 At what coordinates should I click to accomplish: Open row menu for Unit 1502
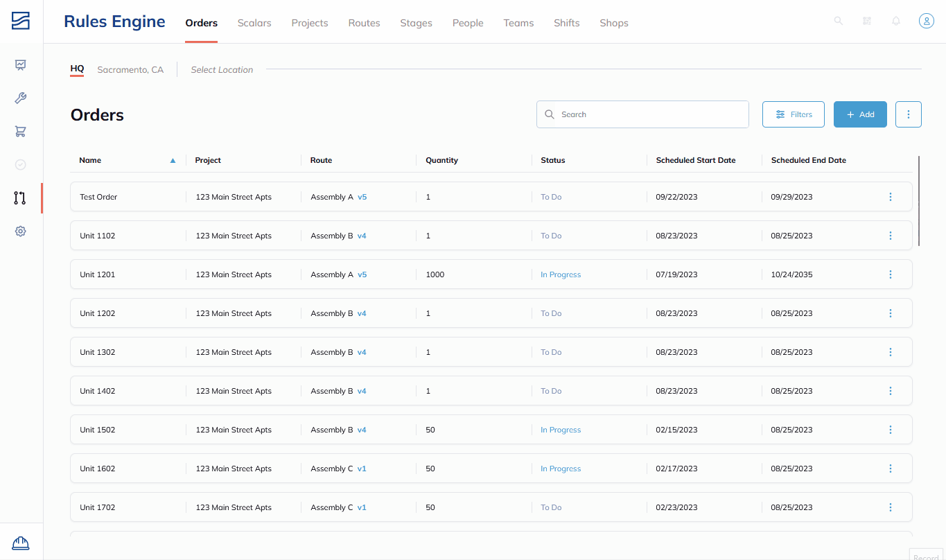click(891, 430)
